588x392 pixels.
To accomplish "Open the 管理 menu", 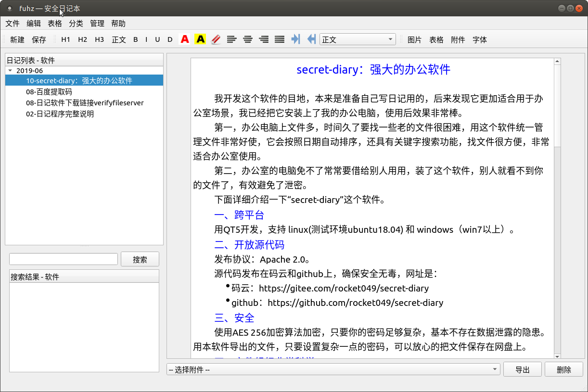I will 97,23.
